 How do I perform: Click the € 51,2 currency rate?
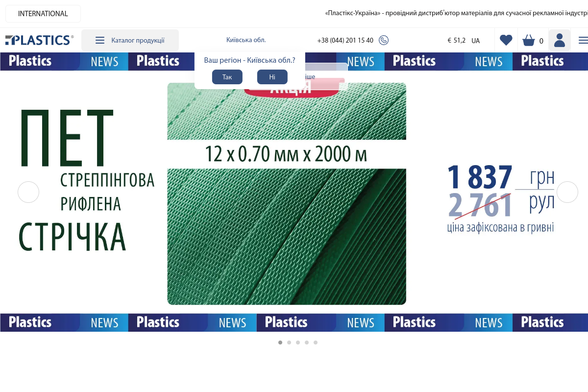click(457, 40)
